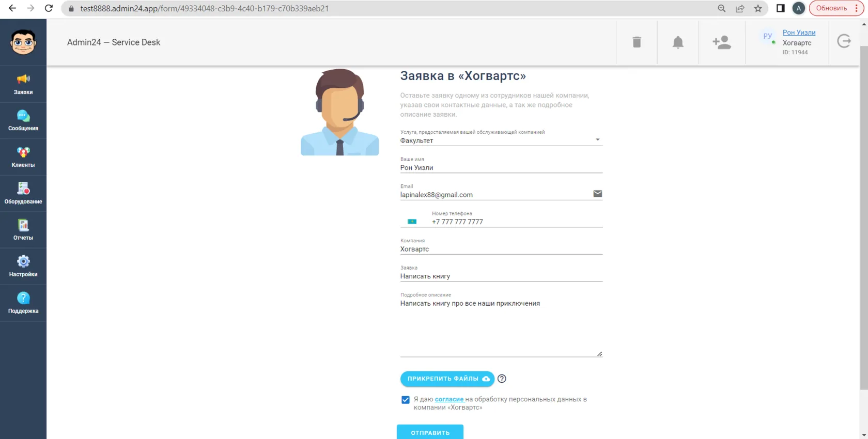Open notifications bell icon
This screenshot has height=439, width=868.
pyautogui.click(x=678, y=42)
